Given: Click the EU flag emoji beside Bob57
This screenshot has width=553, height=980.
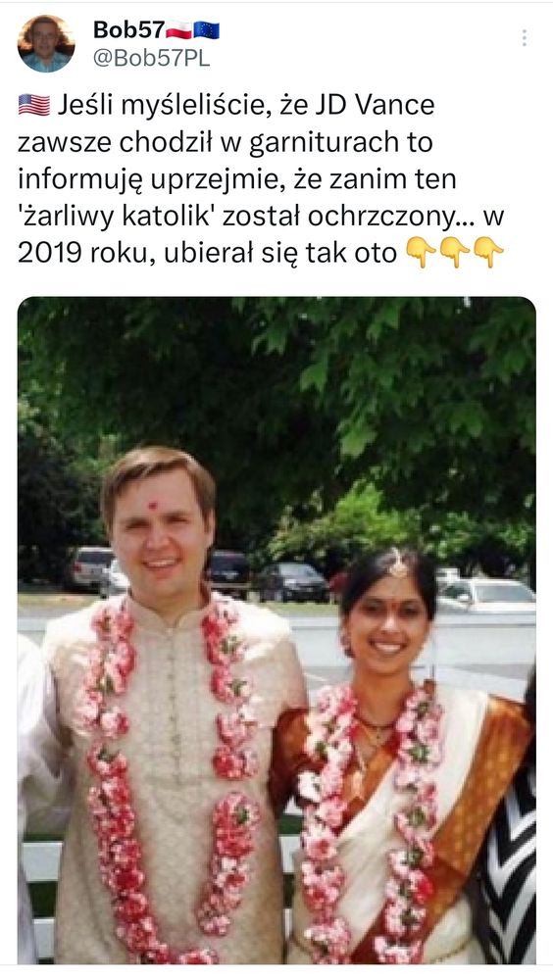Looking at the screenshot, I should tap(207, 30).
